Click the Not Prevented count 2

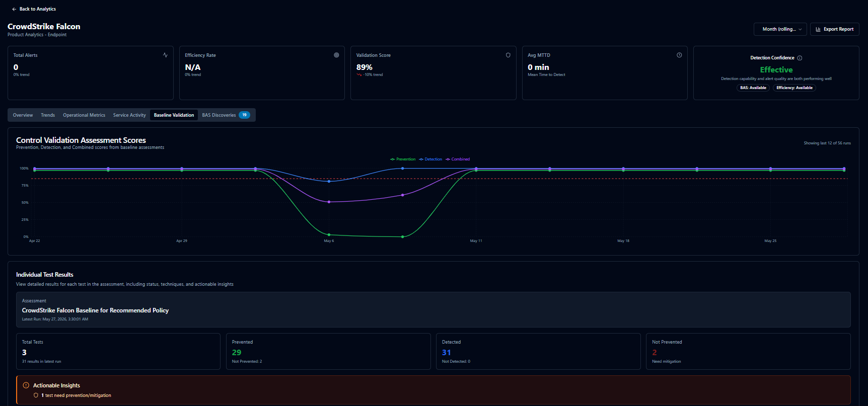(x=655, y=353)
